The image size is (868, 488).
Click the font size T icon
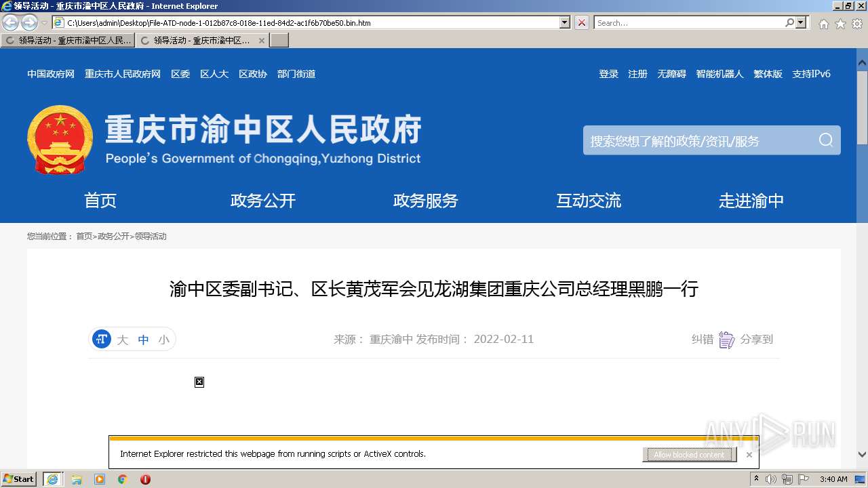[102, 339]
